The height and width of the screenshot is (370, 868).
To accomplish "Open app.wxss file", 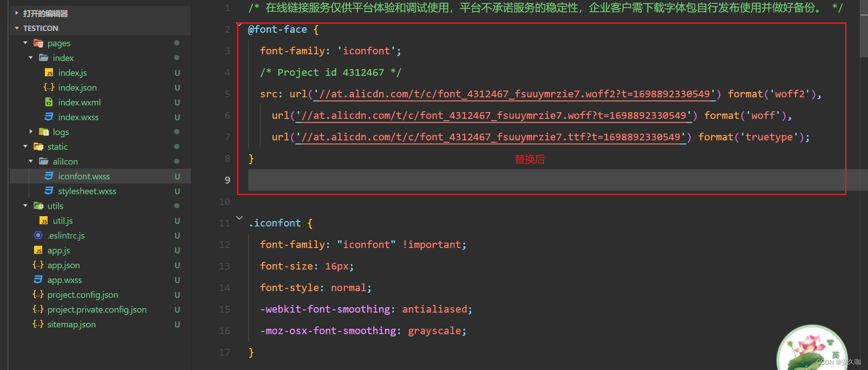I will pyautogui.click(x=65, y=280).
